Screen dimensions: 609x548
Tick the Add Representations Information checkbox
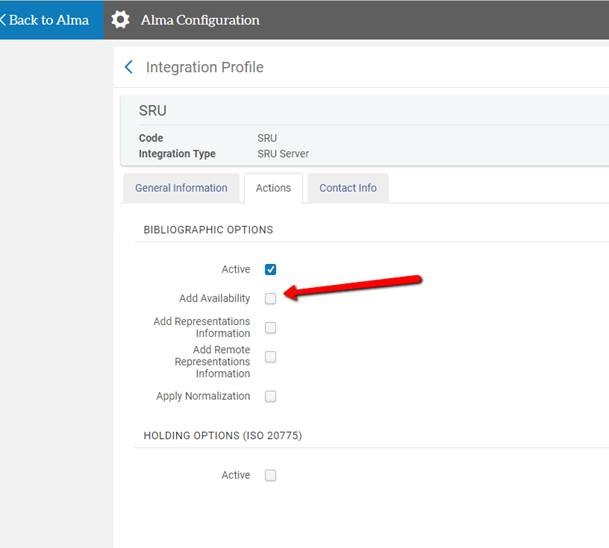(x=271, y=327)
